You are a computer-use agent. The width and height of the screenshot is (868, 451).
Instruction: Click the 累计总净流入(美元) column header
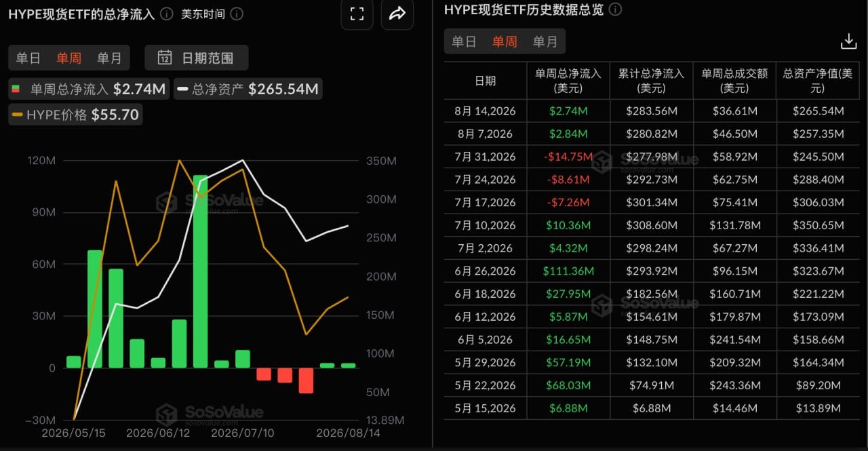[x=651, y=81]
